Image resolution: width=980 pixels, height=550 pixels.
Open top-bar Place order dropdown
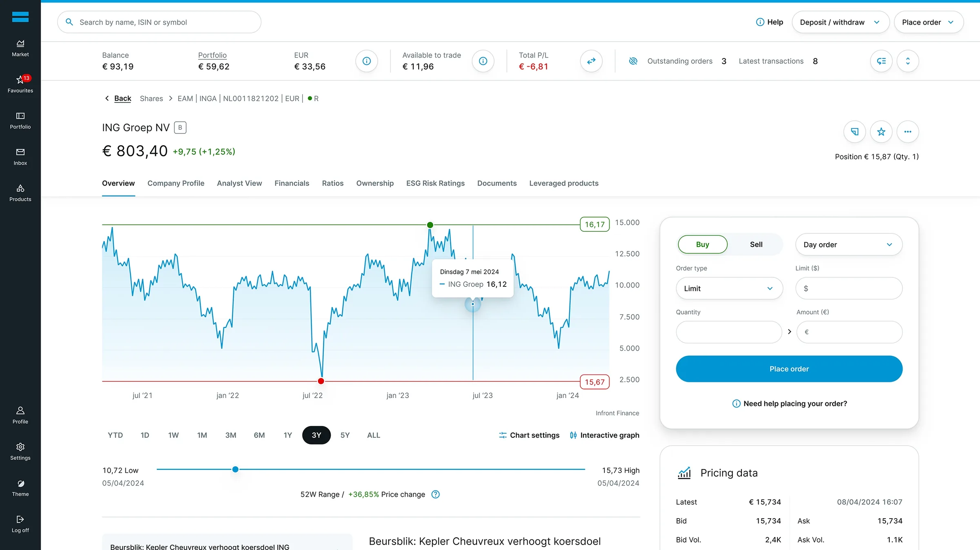click(x=929, y=22)
